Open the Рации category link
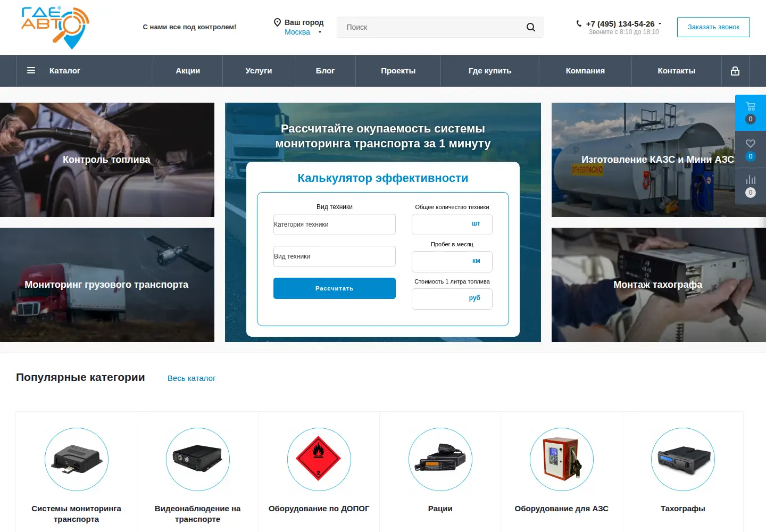The image size is (766, 532). (x=440, y=509)
